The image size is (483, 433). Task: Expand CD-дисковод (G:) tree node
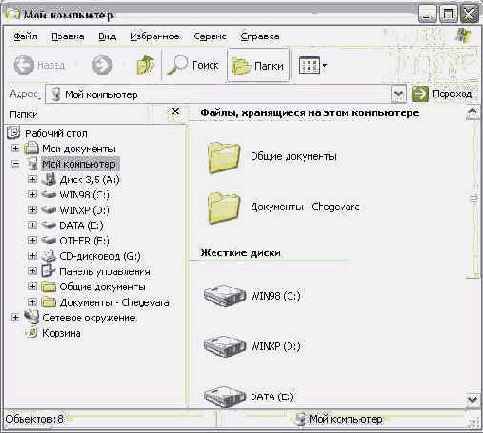(x=32, y=256)
